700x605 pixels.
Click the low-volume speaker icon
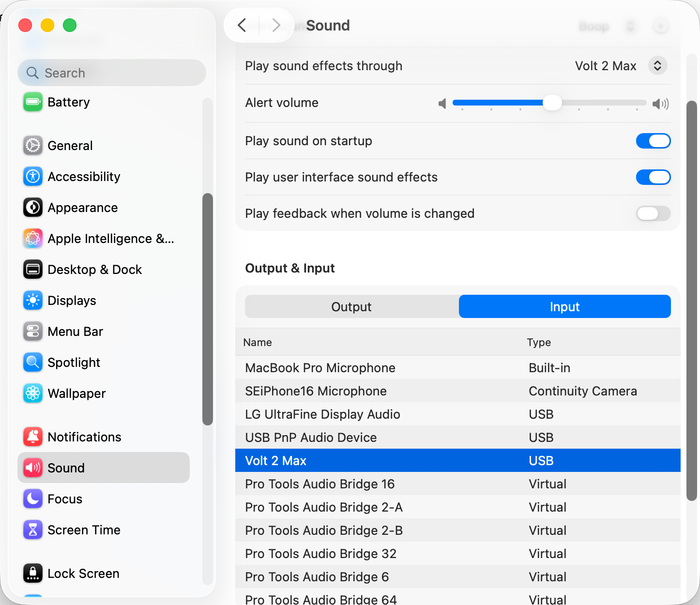click(442, 104)
